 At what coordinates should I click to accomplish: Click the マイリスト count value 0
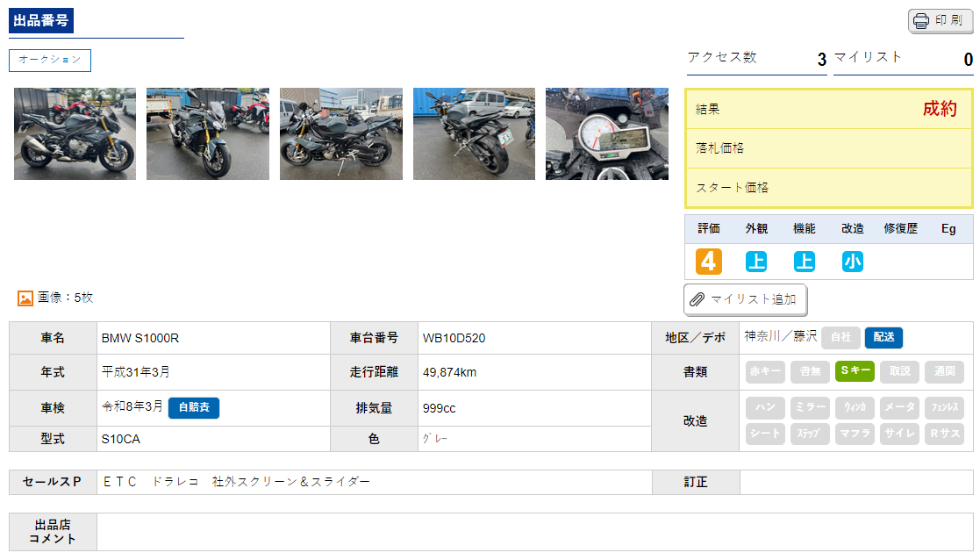(968, 60)
